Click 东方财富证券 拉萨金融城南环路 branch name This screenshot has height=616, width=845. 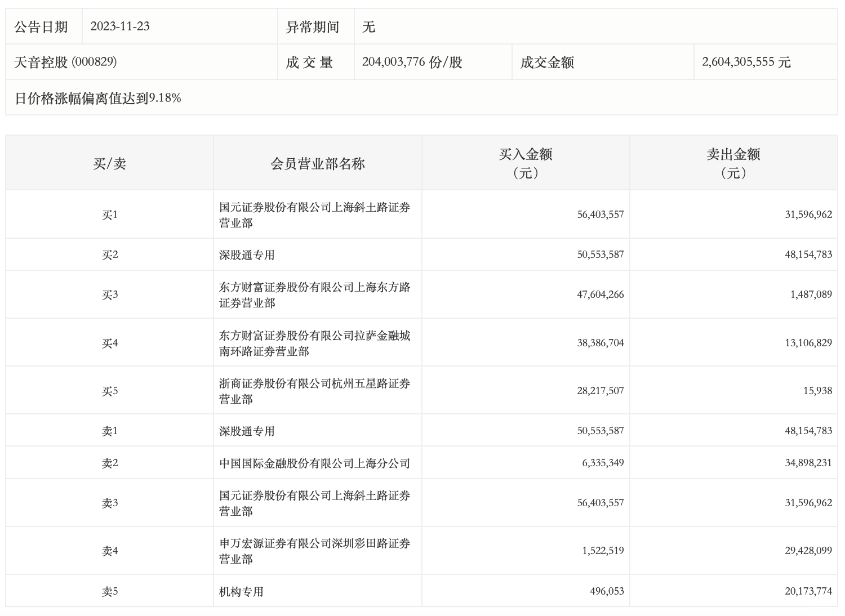pyautogui.click(x=314, y=343)
